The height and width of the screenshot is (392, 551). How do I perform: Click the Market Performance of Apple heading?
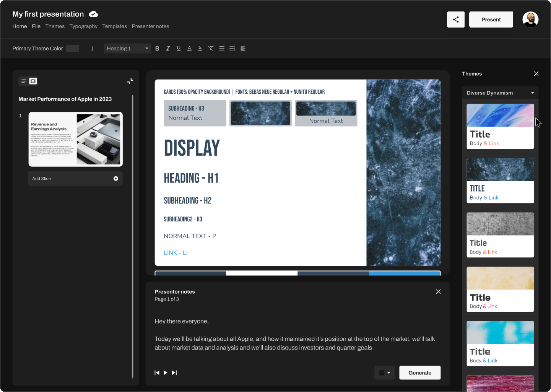click(65, 99)
